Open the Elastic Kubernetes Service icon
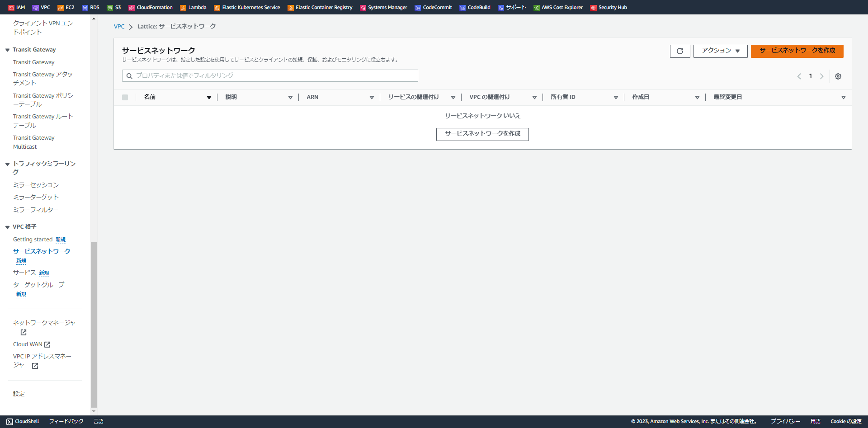 (x=217, y=8)
